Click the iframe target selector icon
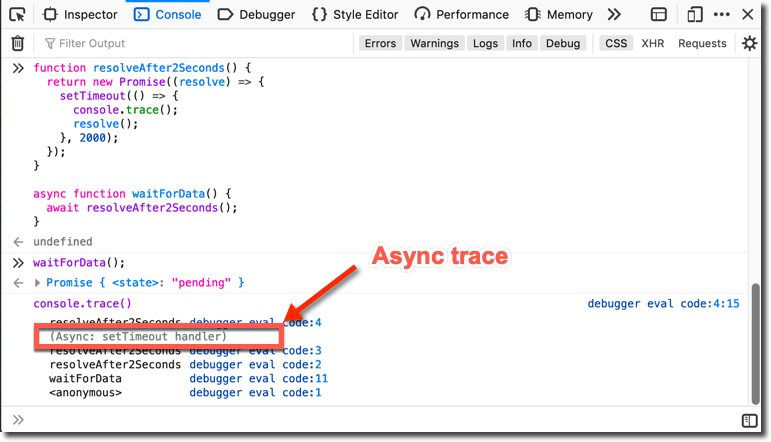 [x=659, y=15]
